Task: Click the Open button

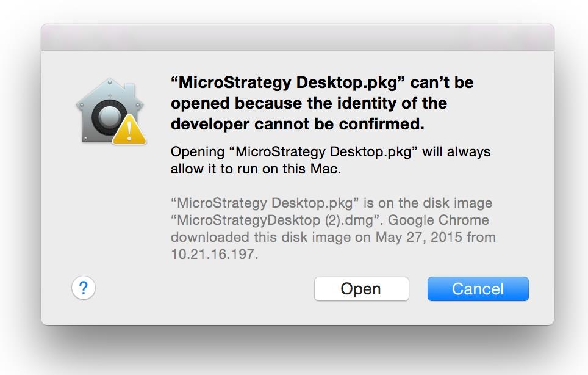Action: (x=362, y=289)
